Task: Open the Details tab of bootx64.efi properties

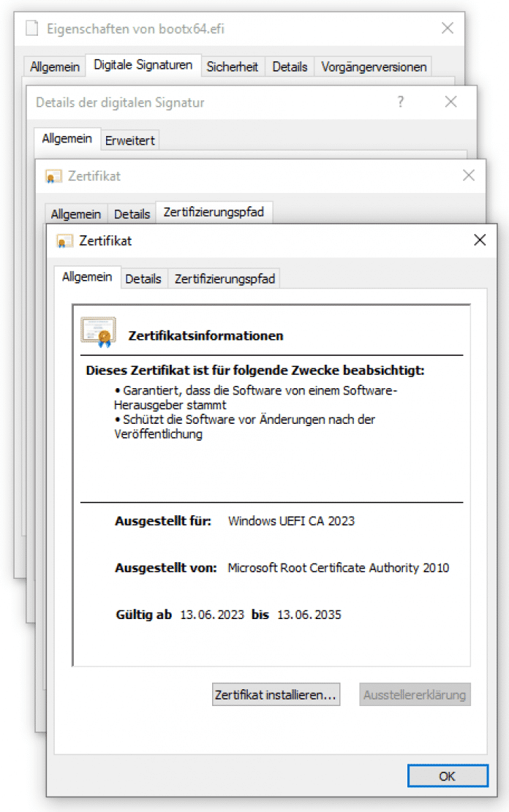Action: (290, 66)
